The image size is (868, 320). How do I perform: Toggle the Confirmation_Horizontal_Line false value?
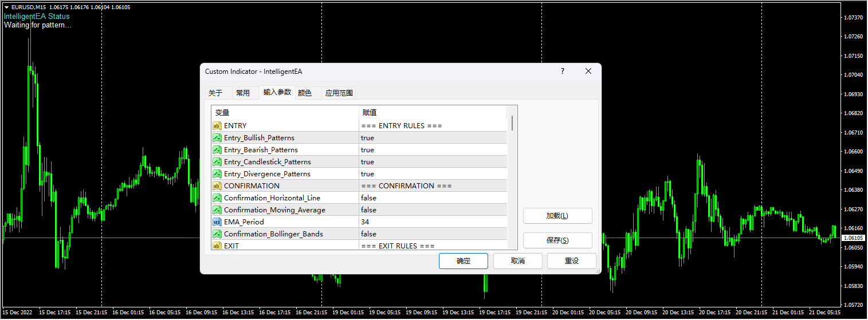pyautogui.click(x=368, y=198)
